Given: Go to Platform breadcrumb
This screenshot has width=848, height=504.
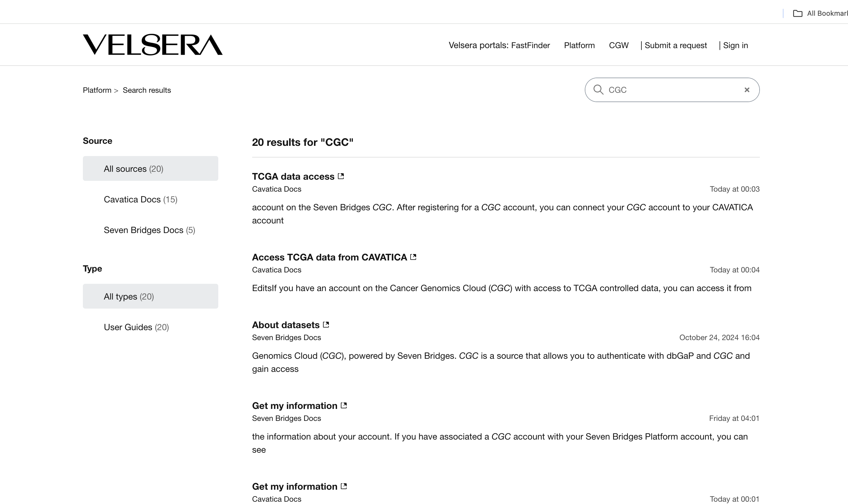Looking at the screenshot, I should (x=97, y=90).
